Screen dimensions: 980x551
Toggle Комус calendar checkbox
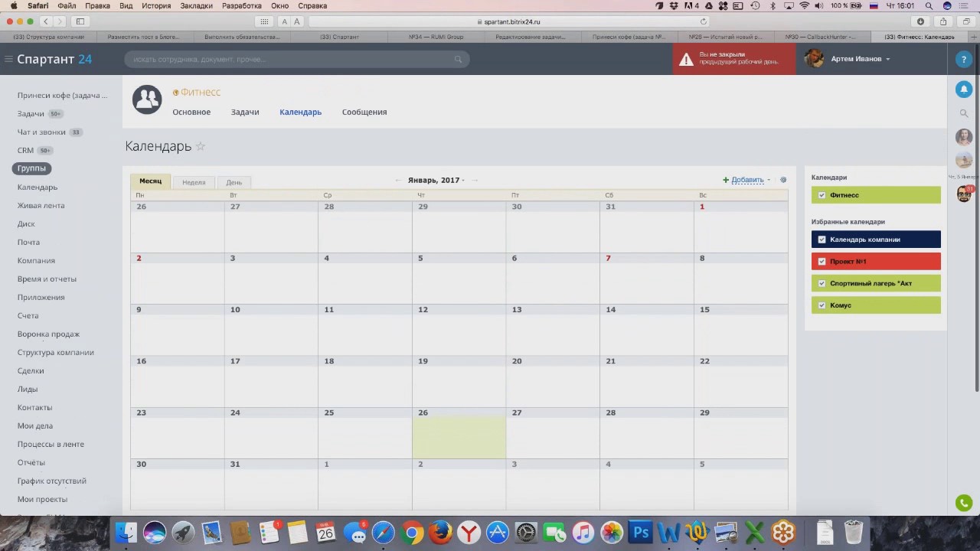[822, 305]
